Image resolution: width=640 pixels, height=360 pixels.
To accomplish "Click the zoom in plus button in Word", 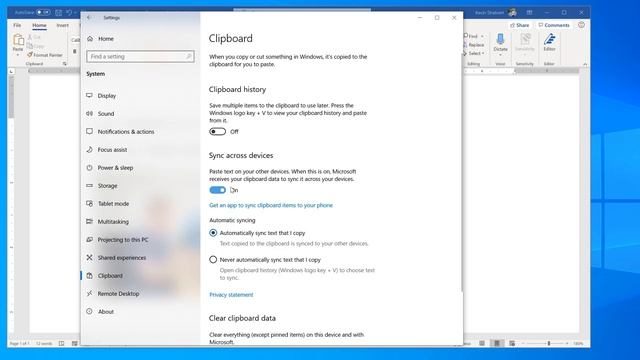I will pos(567,344).
